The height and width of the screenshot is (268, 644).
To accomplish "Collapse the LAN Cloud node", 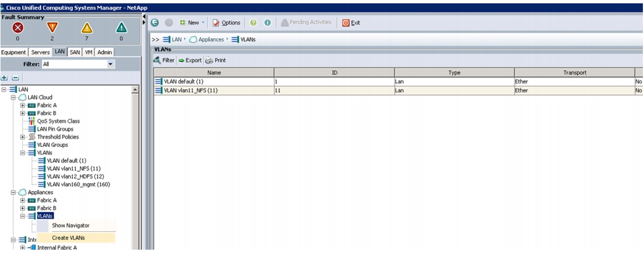I will [13, 98].
